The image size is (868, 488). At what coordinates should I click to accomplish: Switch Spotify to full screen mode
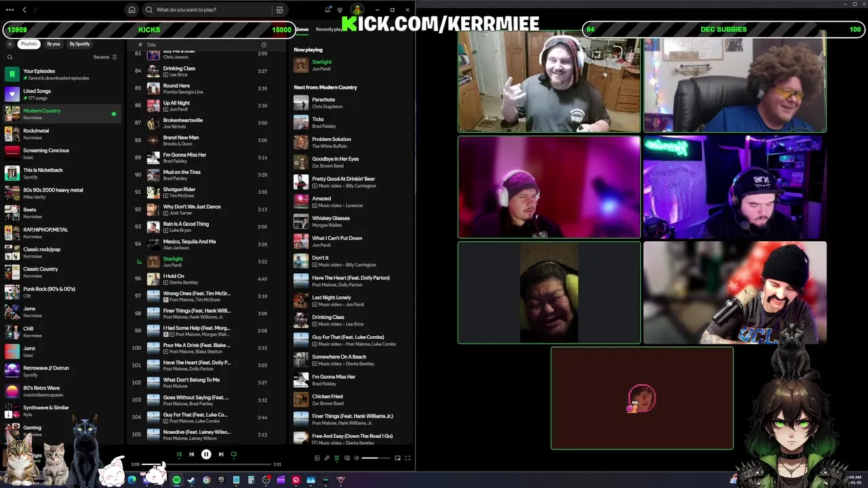tap(408, 457)
